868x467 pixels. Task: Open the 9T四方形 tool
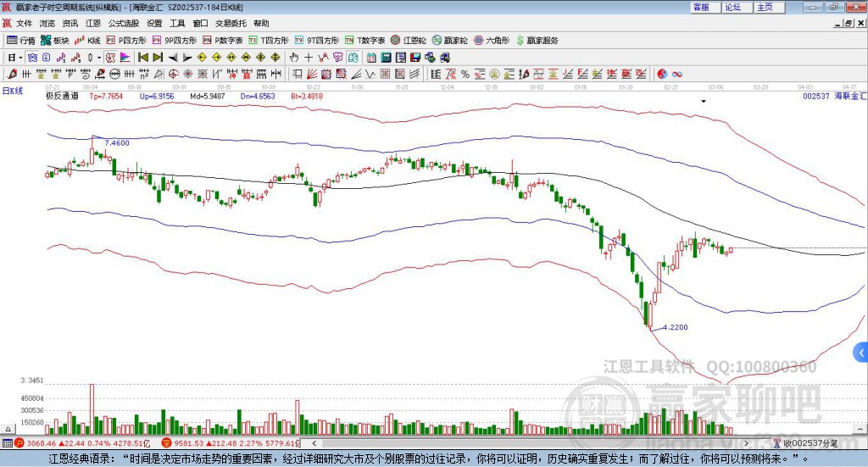[x=317, y=41]
